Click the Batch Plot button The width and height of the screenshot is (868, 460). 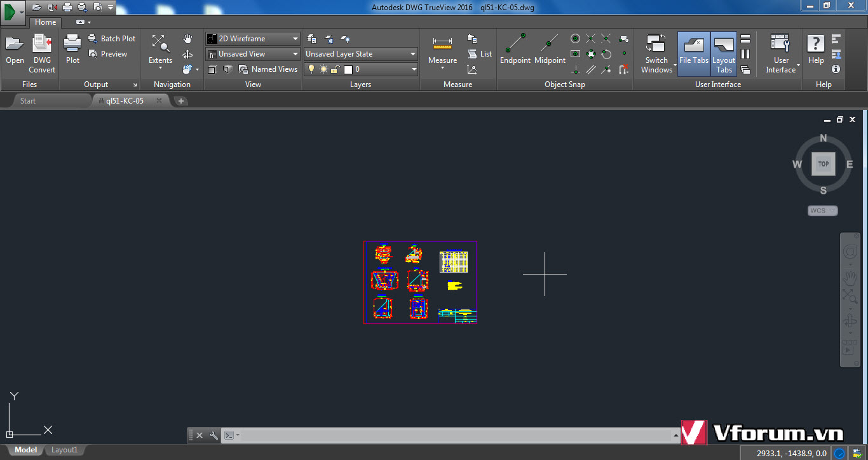[x=112, y=38]
